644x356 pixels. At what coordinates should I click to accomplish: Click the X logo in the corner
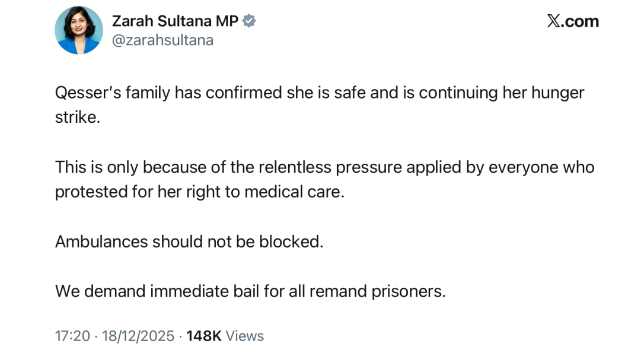coord(553,21)
